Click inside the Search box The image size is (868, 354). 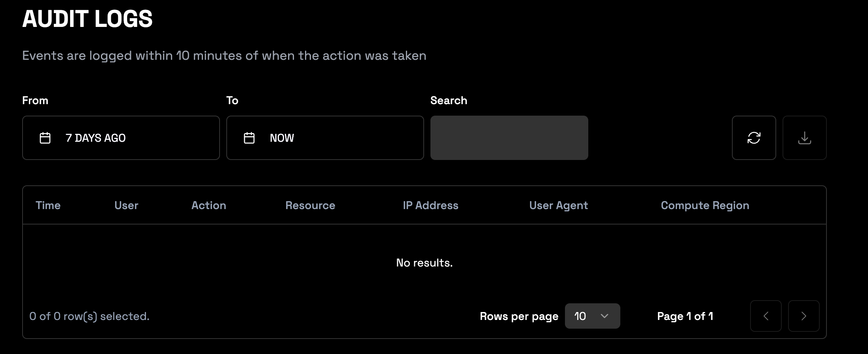509,138
